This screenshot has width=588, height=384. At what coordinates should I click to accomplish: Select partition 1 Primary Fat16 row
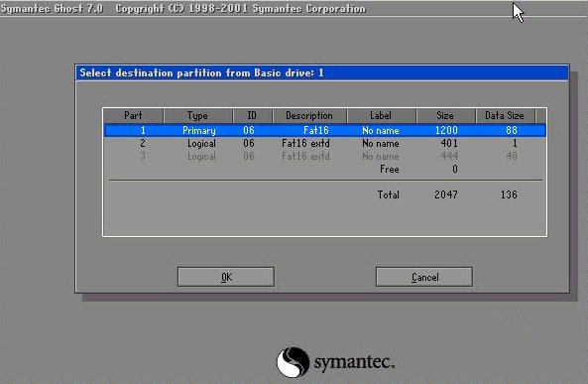325,130
